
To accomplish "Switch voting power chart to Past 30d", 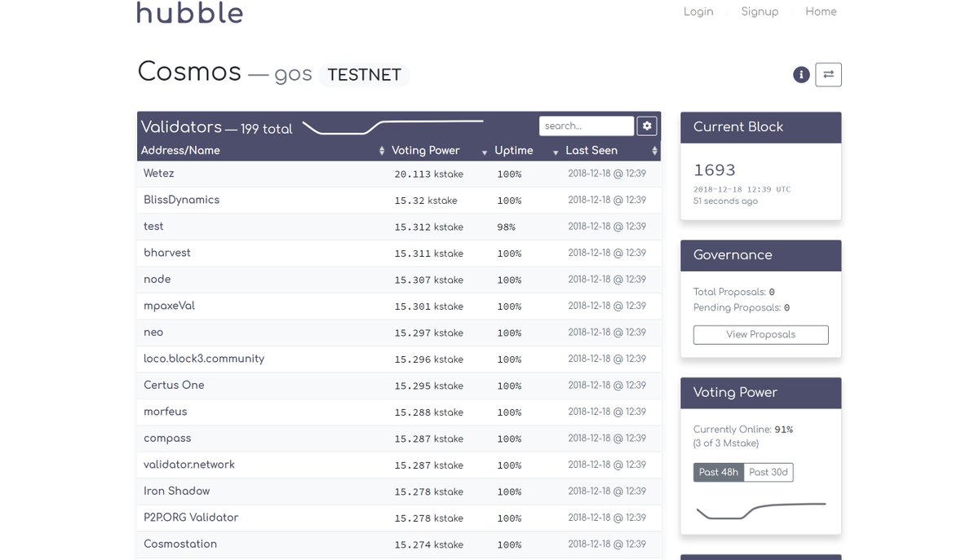I will point(769,471).
